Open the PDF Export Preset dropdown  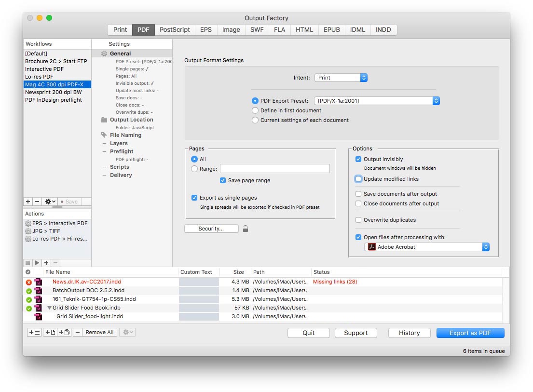pos(377,101)
